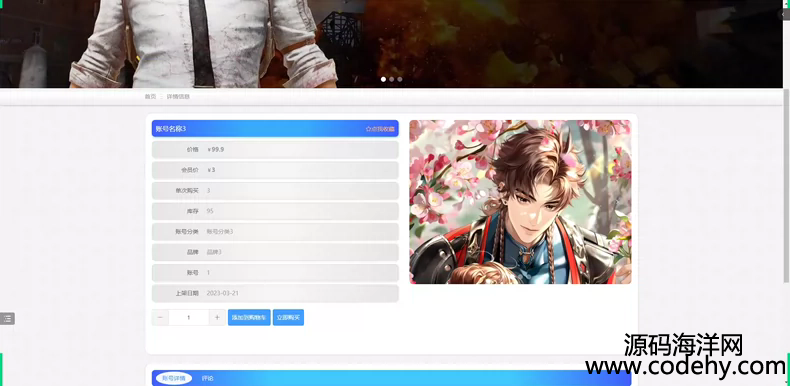The image size is (790, 386).
Task: Click the banner character image
Action: tap(203, 44)
